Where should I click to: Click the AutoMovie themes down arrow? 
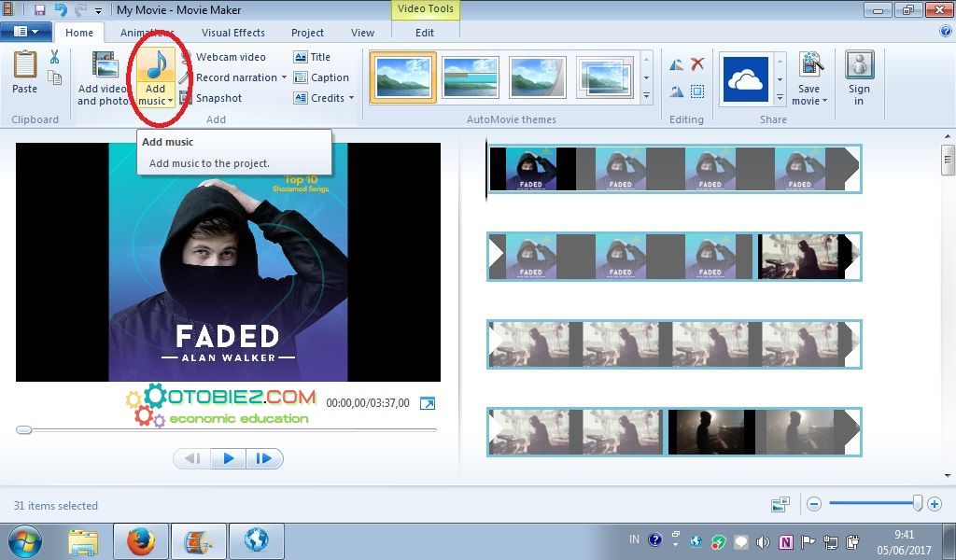click(646, 78)
